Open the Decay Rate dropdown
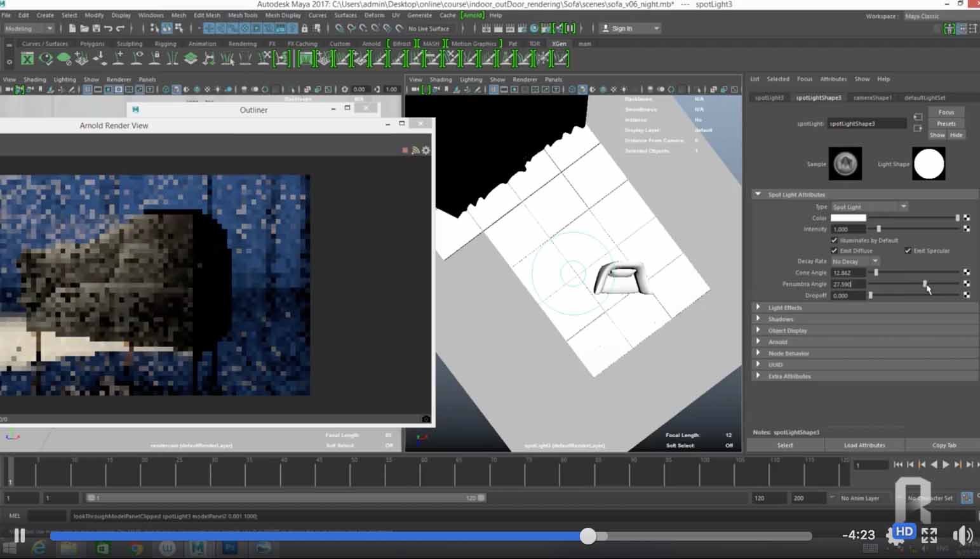 point(855,262)
